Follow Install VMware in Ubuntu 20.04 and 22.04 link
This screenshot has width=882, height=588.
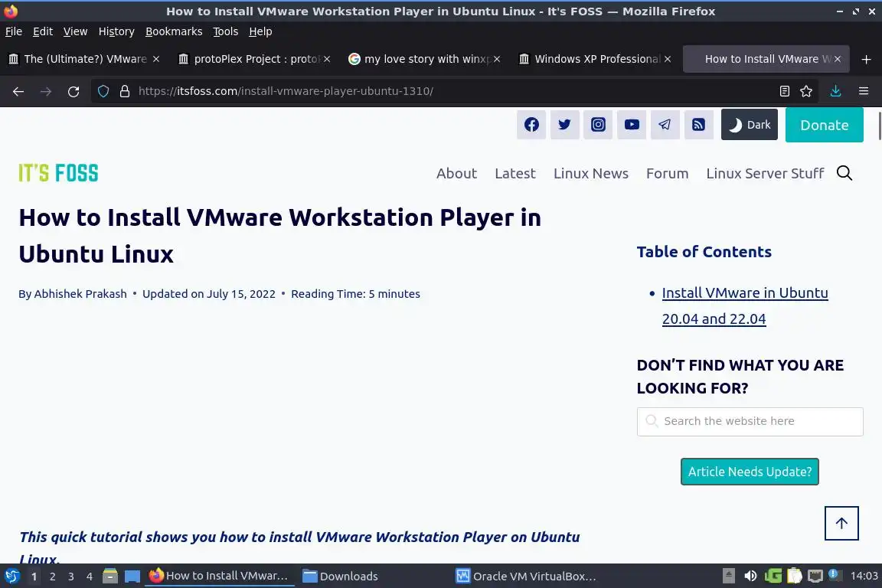(x=745, y=305)
